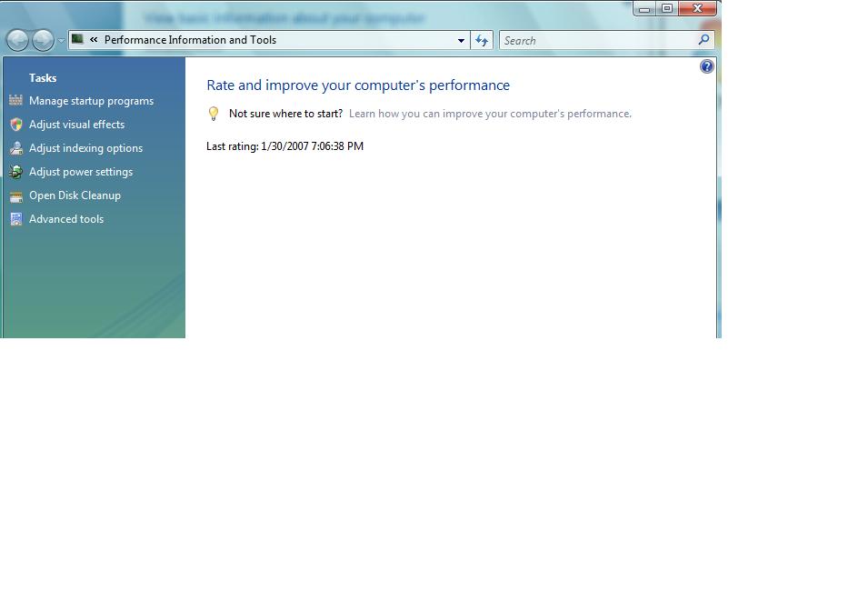This screenshot has width=868, height=601.
Task: Open Advanced tools from the sidebar
Action: [x=65, y=219]
